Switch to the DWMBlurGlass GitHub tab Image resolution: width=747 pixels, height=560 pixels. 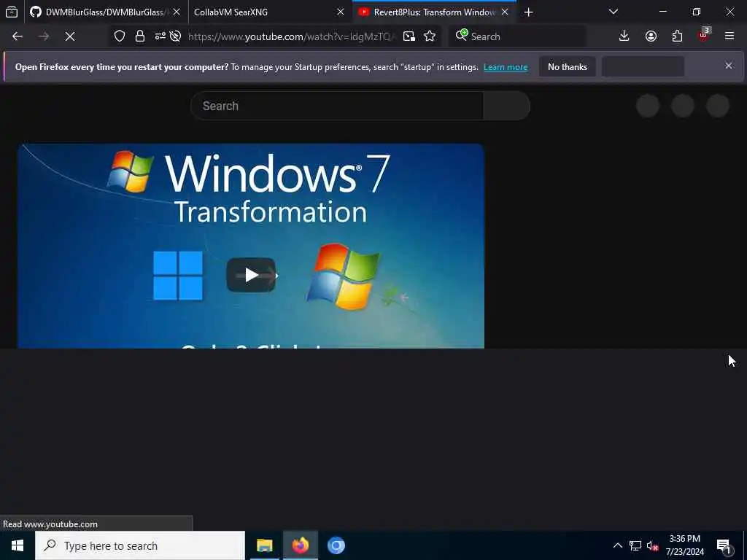pos(98,12)
